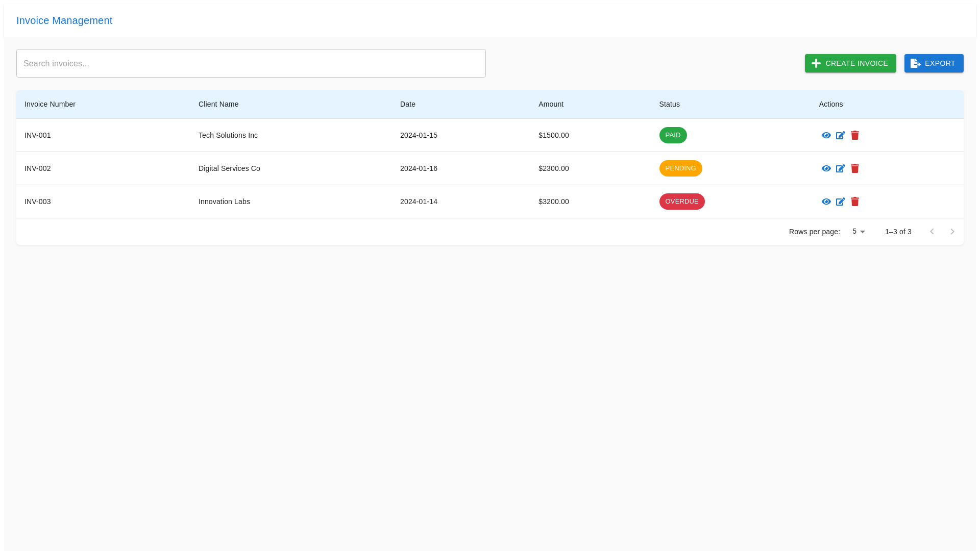
Task: Go to next page with chevron arrow
Action: pyautogui.click(x=952, y=232)
